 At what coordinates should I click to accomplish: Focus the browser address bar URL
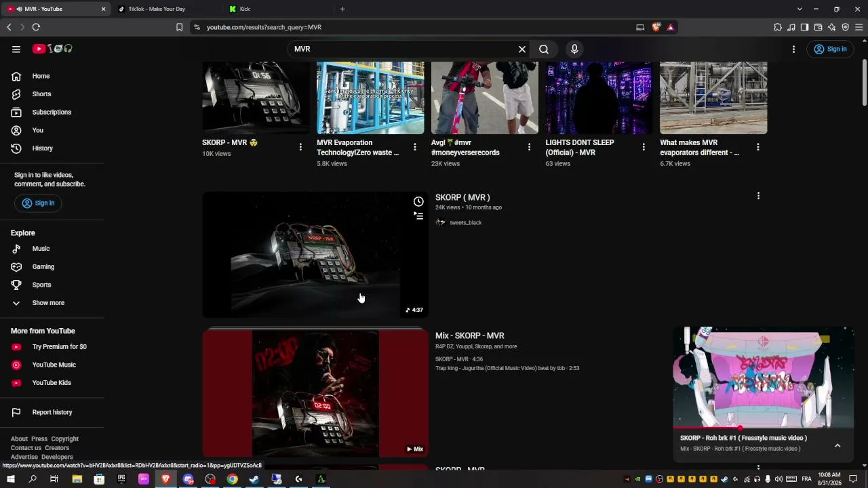pos(264,27)
